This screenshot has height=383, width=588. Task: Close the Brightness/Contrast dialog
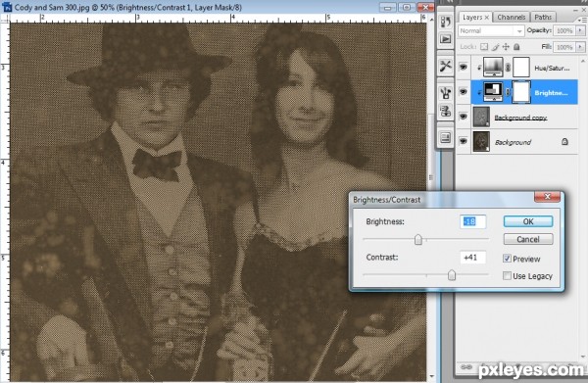(x=547, y=197)
